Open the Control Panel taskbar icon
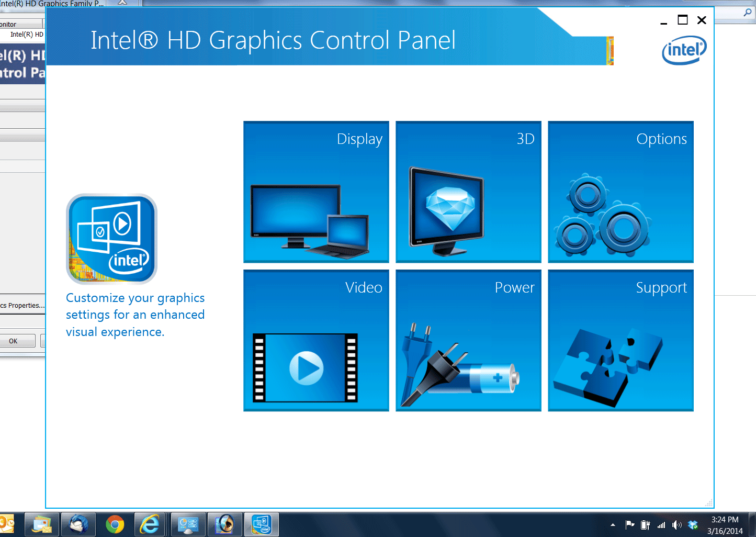756x537 pixels. 188,524
